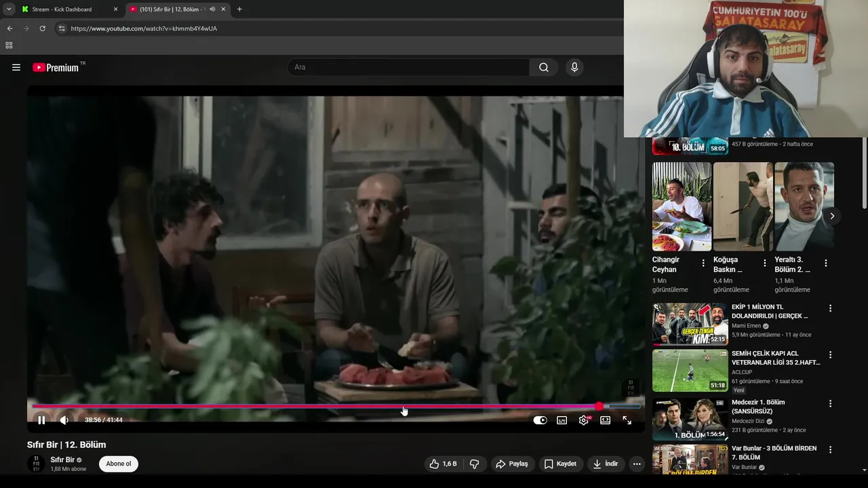Open the Cihangir Ceyhan short thumbnail

(x=682, y=207)
